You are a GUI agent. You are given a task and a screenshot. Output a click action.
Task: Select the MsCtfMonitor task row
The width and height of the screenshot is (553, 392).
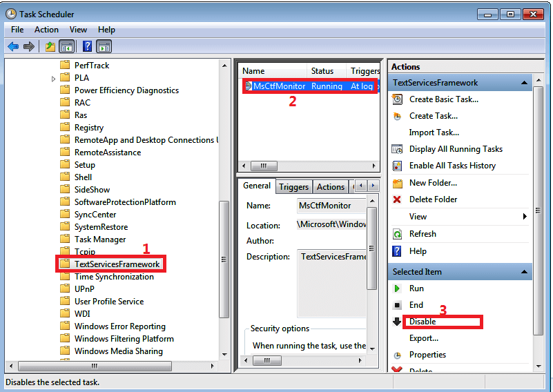(307, 86)
